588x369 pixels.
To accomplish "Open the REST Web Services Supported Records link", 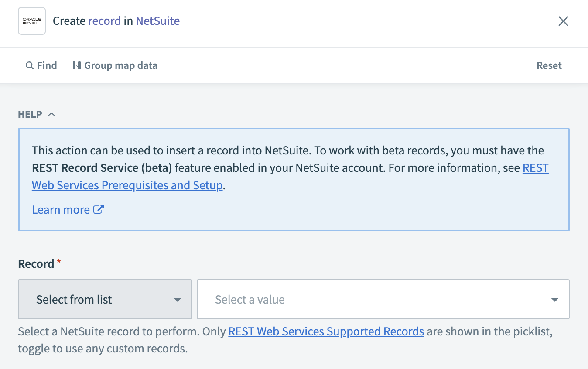I will (326, 331).
